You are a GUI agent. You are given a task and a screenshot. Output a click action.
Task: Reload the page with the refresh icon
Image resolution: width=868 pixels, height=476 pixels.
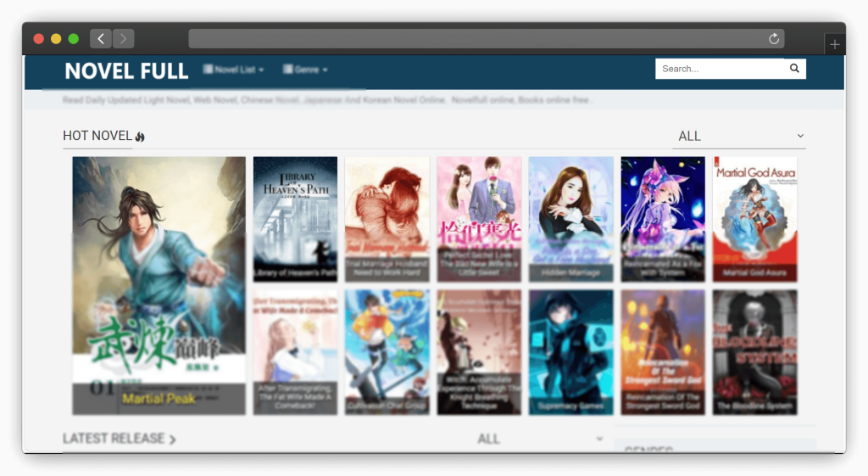click(773, 39)
